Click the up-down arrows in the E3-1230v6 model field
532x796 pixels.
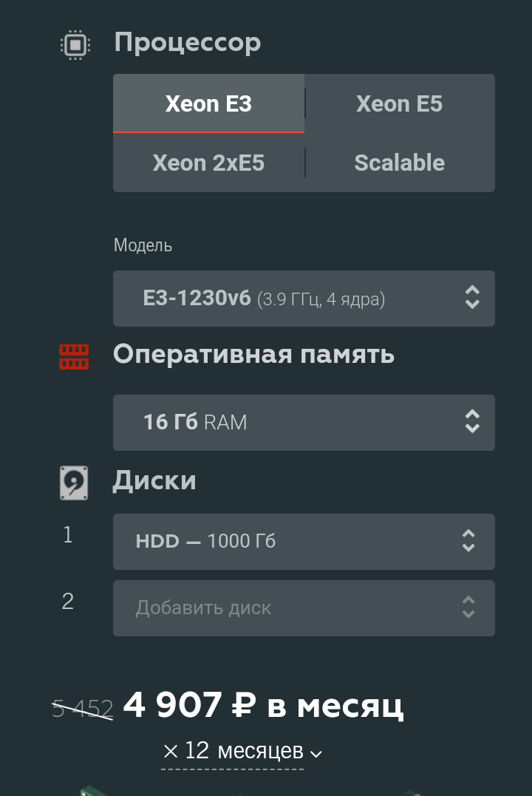(473, 298)
